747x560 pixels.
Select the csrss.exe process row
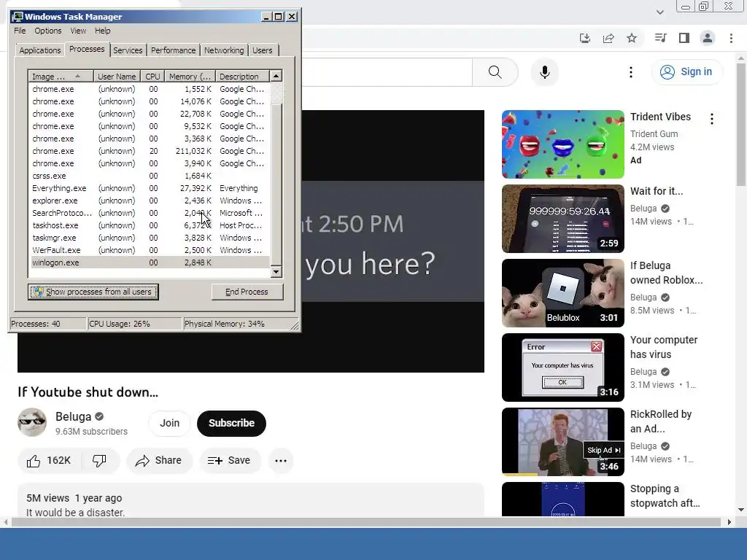[x=150, y=176]
